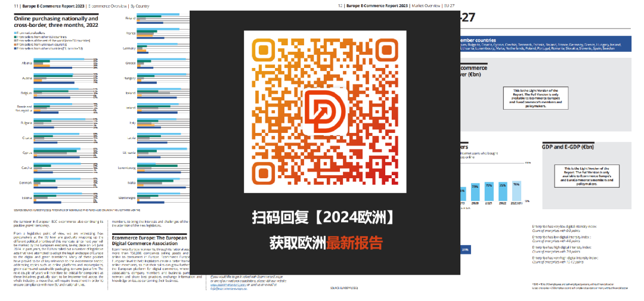
Task: Click the info email address link
Action: tap(229, 288)
